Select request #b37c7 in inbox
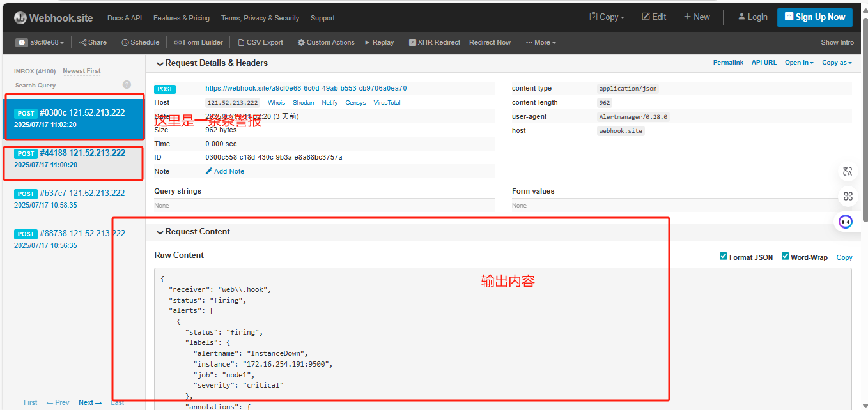 74,199
